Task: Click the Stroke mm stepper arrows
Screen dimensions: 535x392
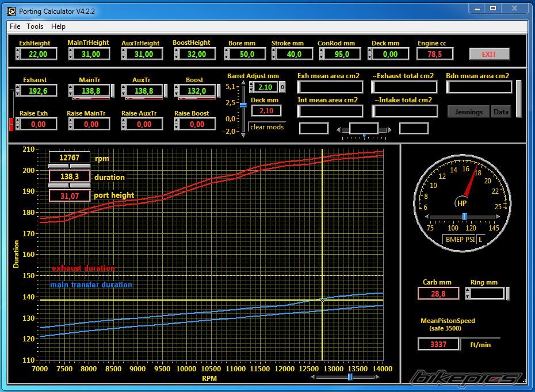Action: point(274,54)
